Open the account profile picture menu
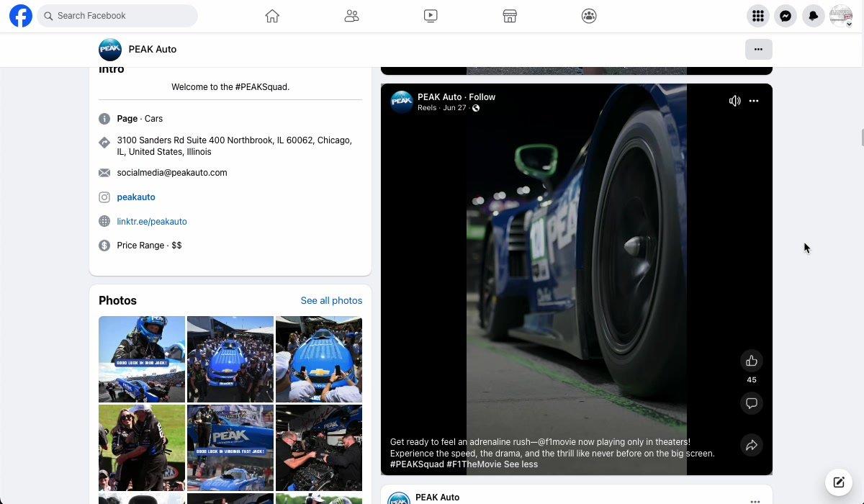Screen dimensions: 864x504 841,16
